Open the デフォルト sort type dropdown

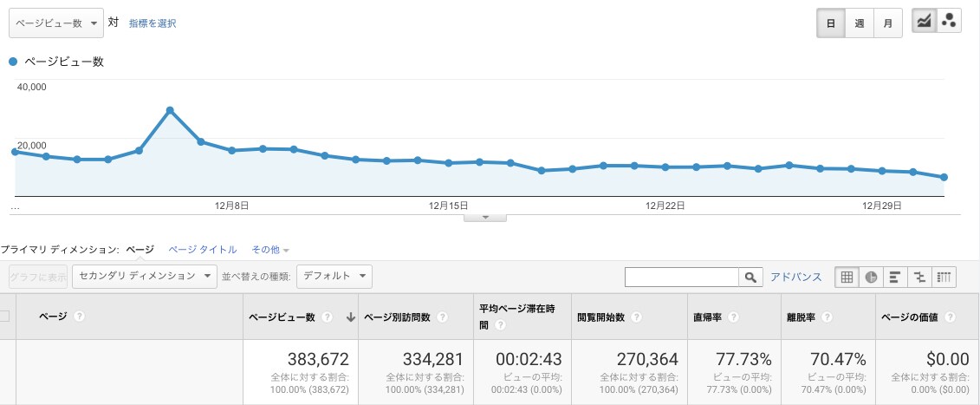pyautogui.click(x=334, y=276)
